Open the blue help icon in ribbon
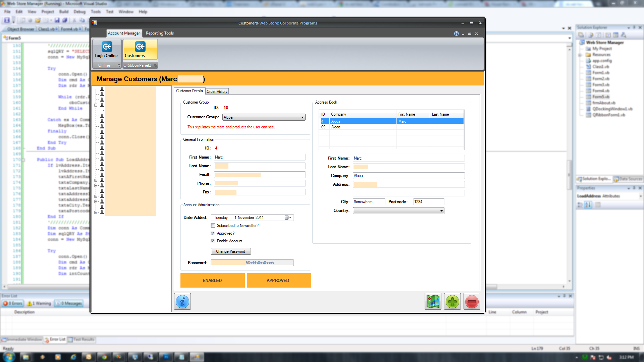The height and width of the screenshot is (362, 644). [x=456, y=34]
